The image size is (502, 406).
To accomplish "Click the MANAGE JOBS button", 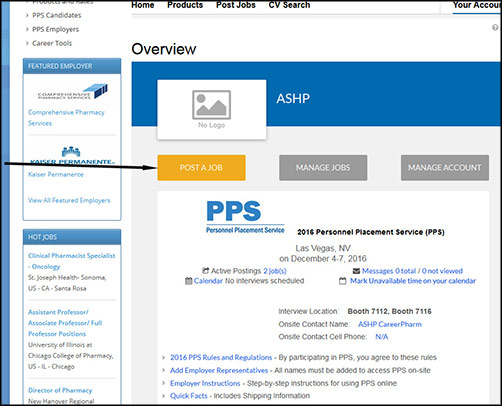I will (323, 167).
